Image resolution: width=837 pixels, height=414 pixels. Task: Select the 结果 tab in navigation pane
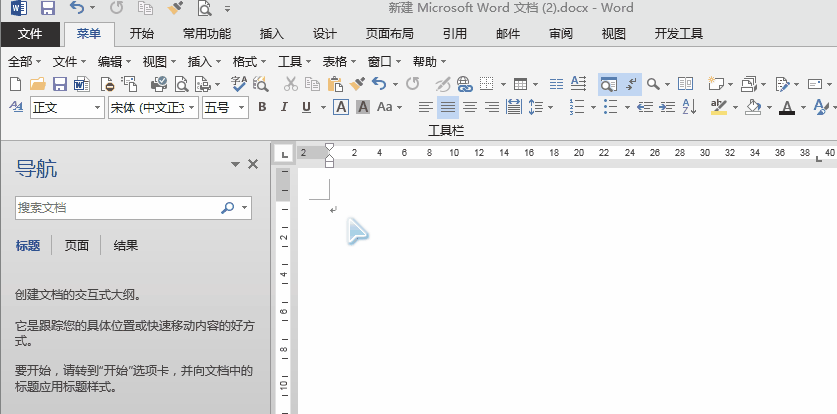126,245
